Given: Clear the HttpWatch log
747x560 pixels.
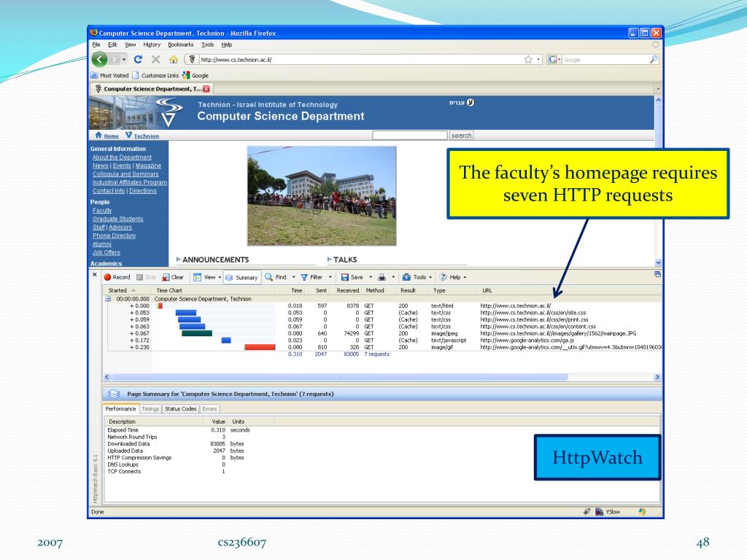Looking at the screenshot, I should (x=173, y=277).
